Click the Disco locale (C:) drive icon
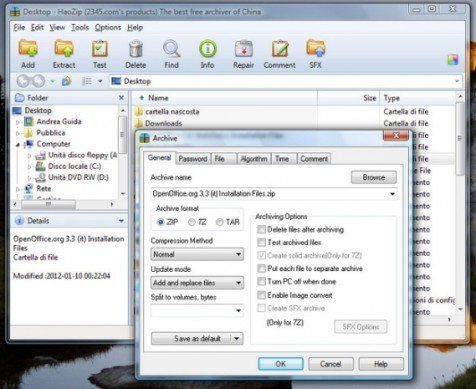The height and width of the screenshot is (389, 476). [x=40, y=166]
